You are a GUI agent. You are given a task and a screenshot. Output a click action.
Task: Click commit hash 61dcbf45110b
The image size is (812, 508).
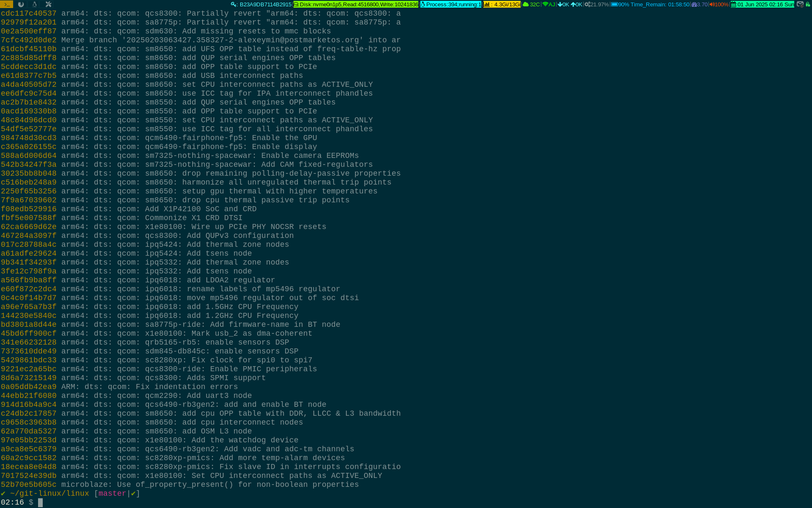(28, 49)
